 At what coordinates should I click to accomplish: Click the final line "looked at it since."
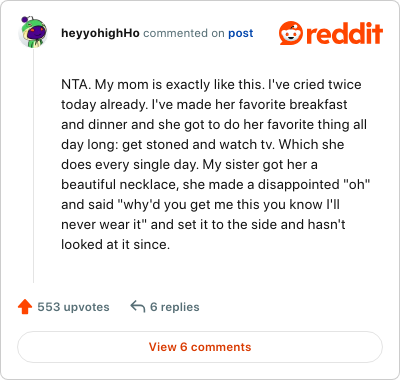point(115,244)
